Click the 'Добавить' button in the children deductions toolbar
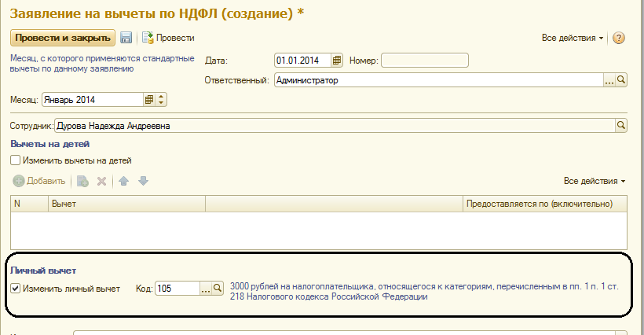Image resolution: width=644 pixels, height=335 pixels. [39, 181]
